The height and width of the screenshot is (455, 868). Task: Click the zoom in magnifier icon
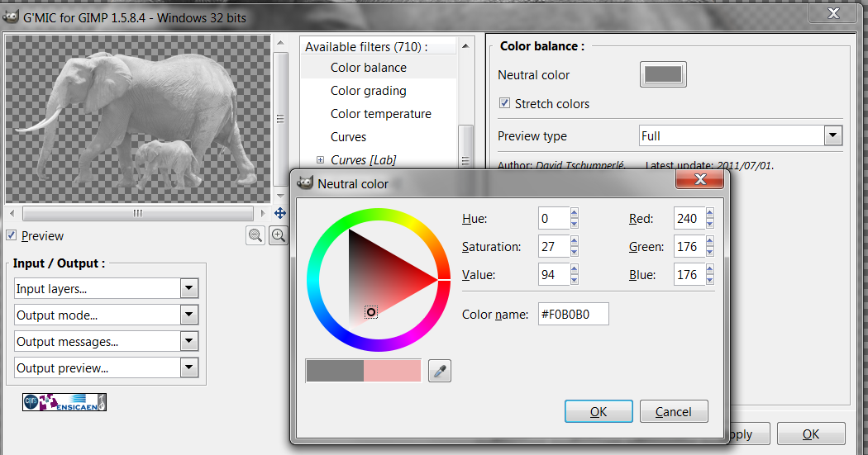pos(279,235)
